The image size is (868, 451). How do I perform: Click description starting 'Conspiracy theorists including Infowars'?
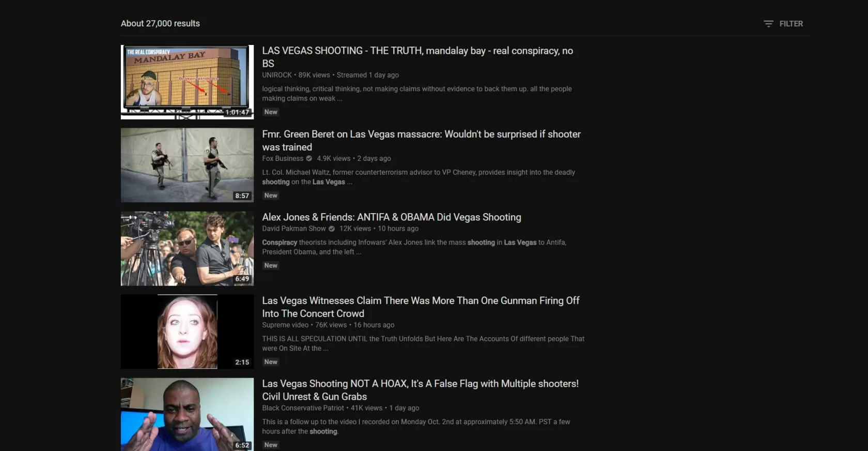point(414,247)
